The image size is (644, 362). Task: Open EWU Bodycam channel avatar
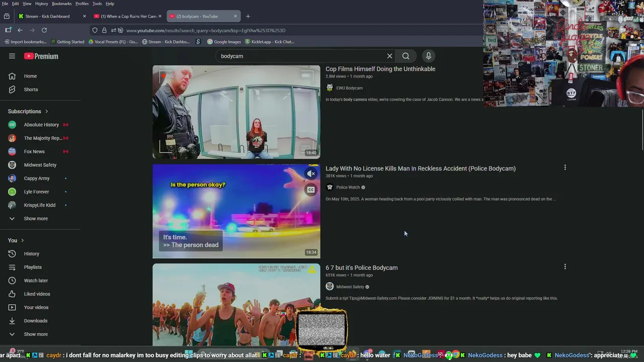pos(330,88)
